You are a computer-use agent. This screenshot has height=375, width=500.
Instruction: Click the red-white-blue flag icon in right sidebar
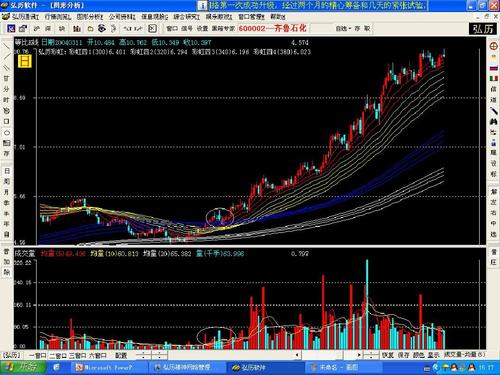(494, 68)
